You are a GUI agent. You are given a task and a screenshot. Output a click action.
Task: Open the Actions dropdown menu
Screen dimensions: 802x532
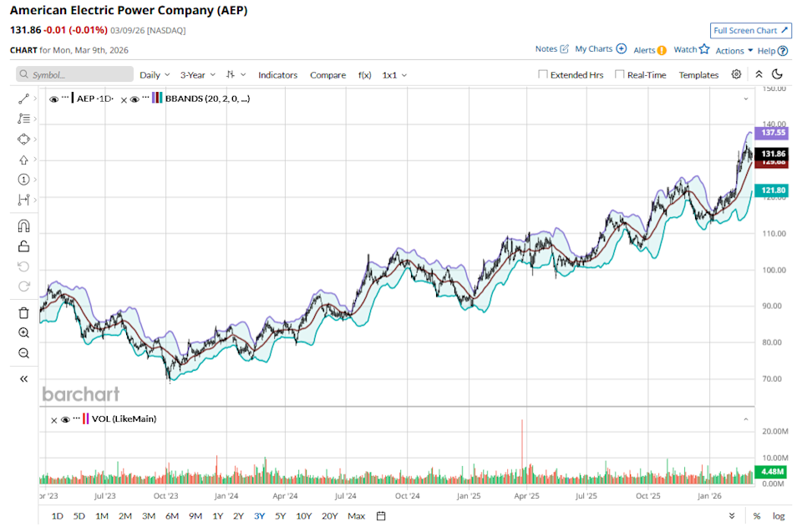tap(730, 50)
